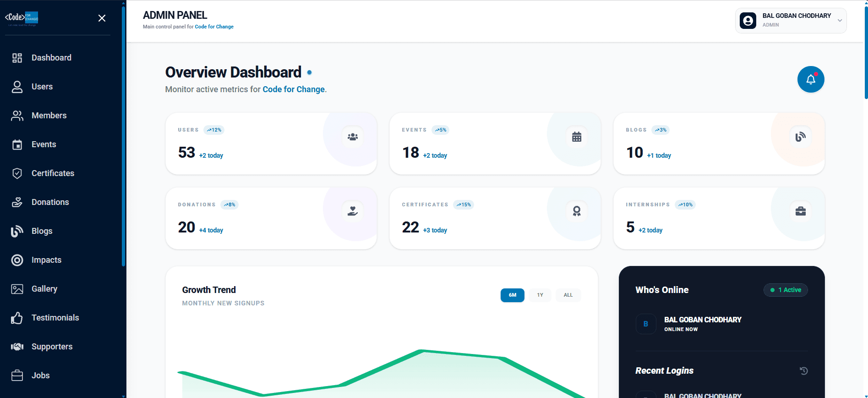This screenshot has height=398, width=868.
Task: Click the admin profile avatar icon
Action: click(748, 21)
